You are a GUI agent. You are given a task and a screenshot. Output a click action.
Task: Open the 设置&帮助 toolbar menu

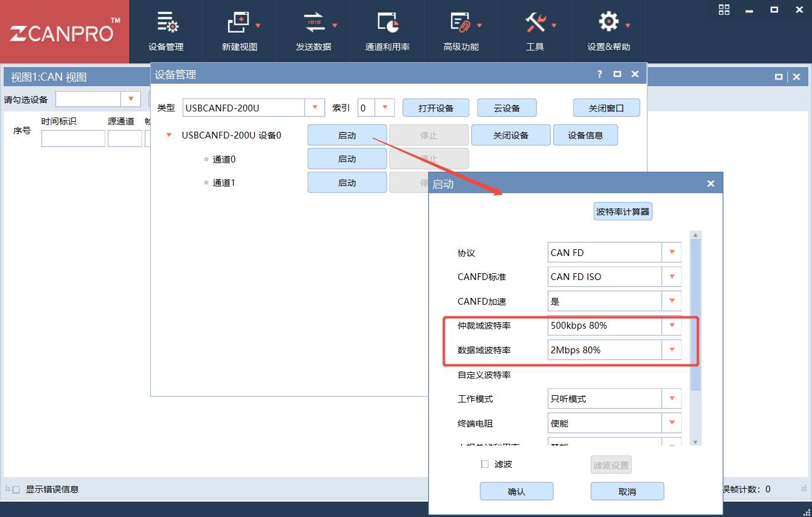click(609, 31)
